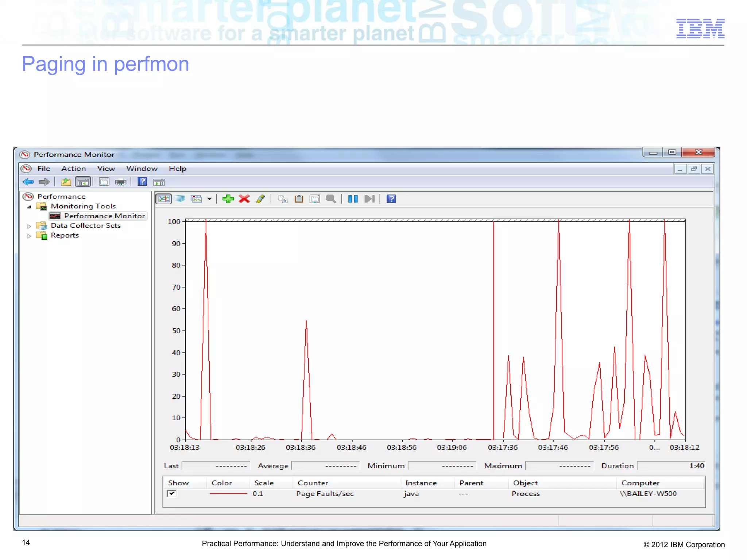Image resolution: width=747 pixels, height=560 pixels.
Task: Click \\BAILEY-W500 computer cell
Action: (648, 494)
